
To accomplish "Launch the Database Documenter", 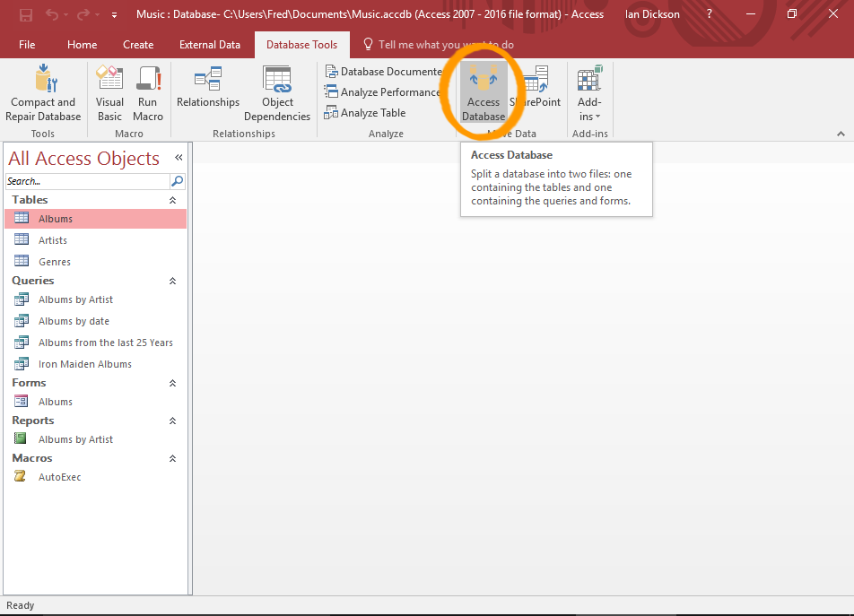I will [x=383, y=72].
